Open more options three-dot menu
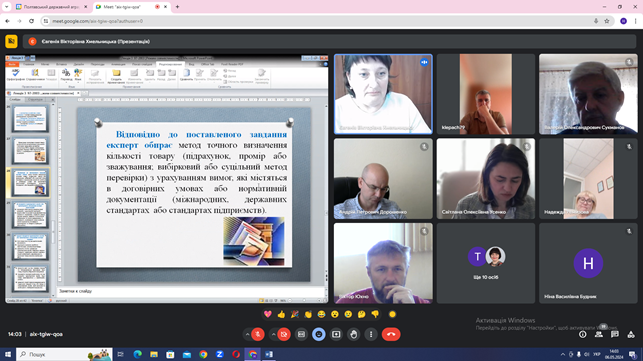The height and width of the screenshot is (361, 643). point(371,334)
